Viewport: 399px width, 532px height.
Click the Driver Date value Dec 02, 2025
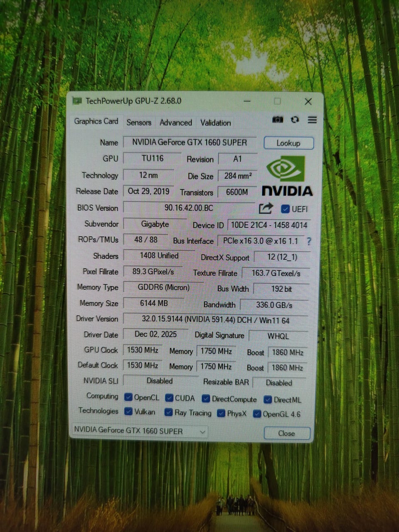pyautogui.click(x=156, y=335)
